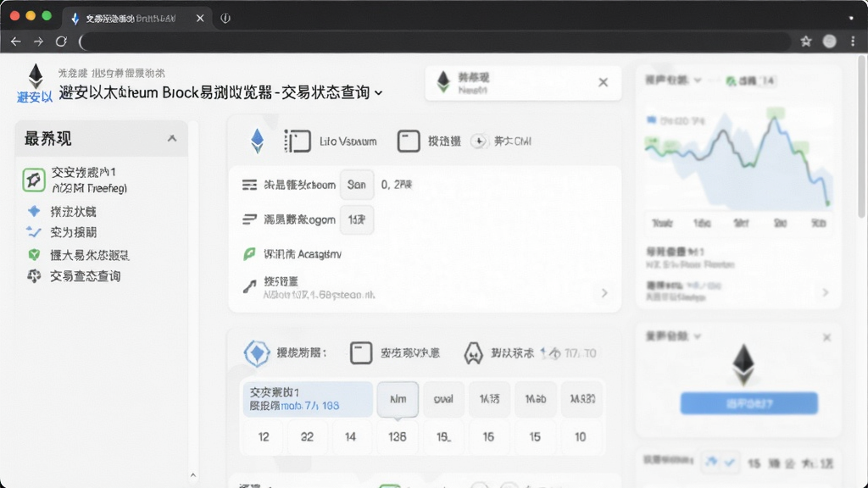Open the browser profile avatar
The image size is (868, 488).
[x=829, y=41]
